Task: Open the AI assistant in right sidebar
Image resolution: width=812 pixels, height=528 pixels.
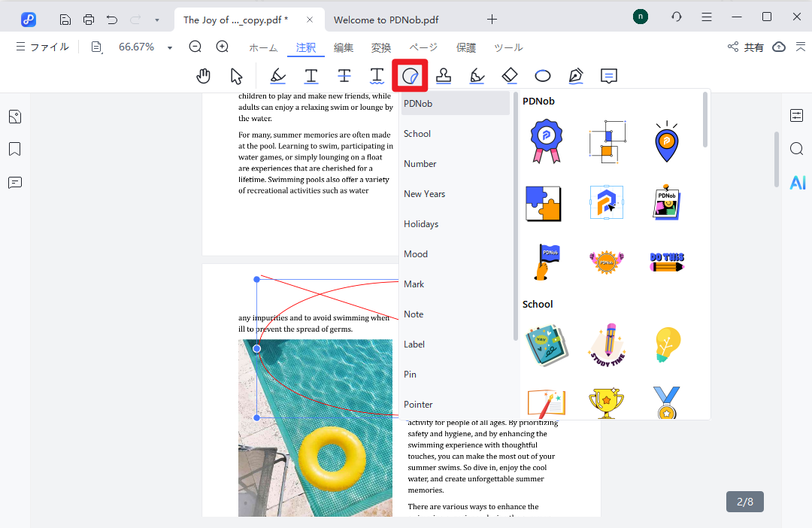Action: point(797,183)
